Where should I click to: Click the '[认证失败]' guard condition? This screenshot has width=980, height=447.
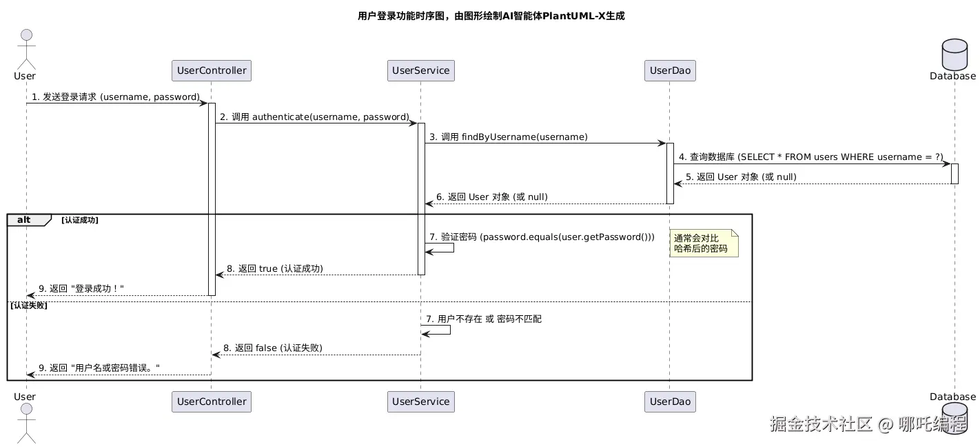tap(28, 305)
